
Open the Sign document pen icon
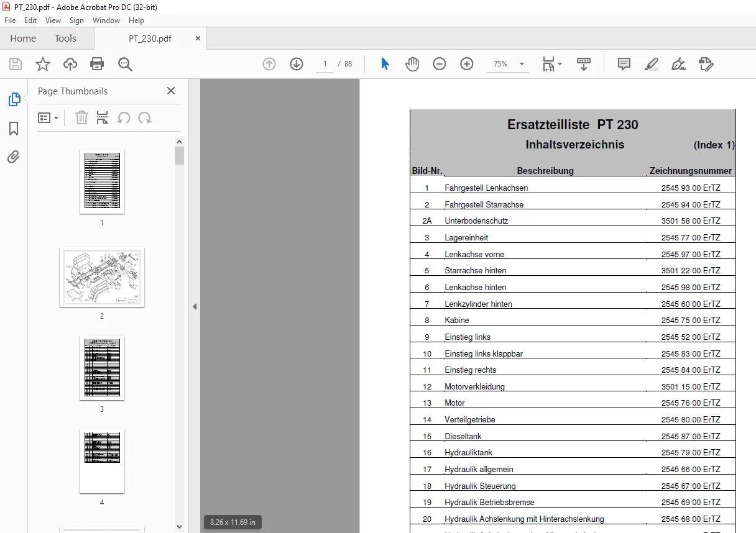(678, 64)
